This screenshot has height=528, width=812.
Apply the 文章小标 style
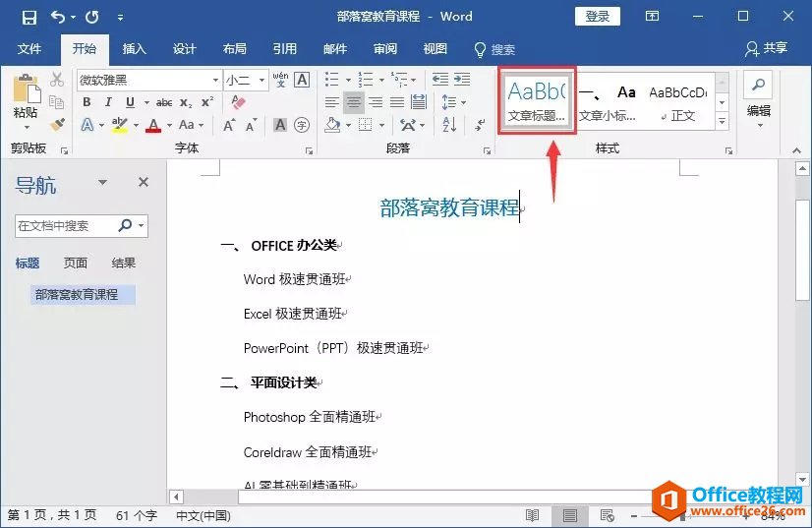[608, 101]
